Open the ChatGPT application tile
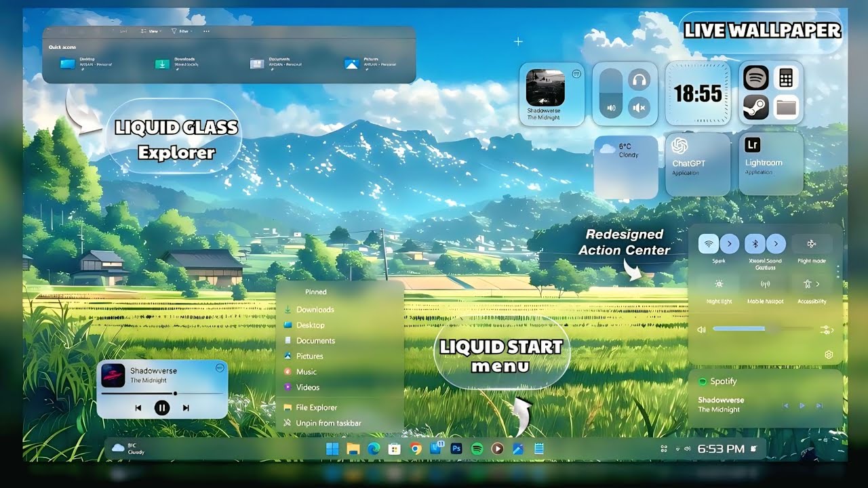This screenshot has height=488, width=868. [698, 165]
